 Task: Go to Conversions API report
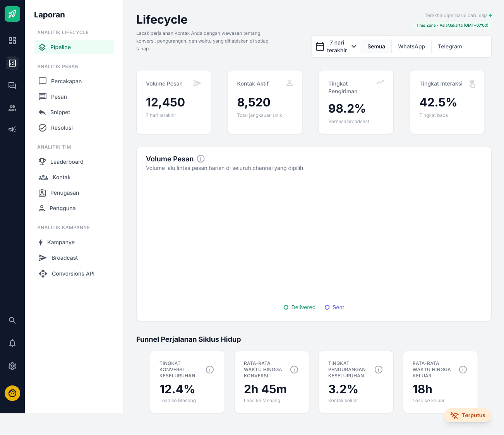point(73,274)
